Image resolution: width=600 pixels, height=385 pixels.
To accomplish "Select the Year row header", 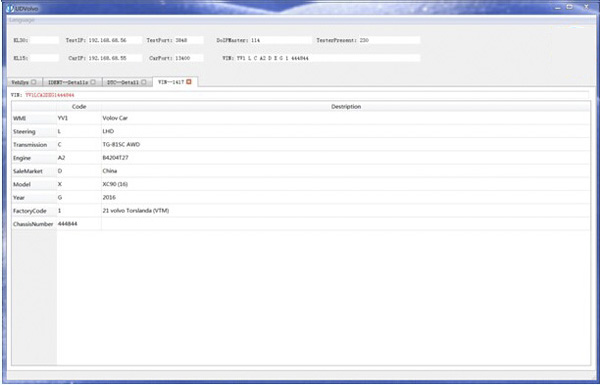I will (x=34, y=197).
